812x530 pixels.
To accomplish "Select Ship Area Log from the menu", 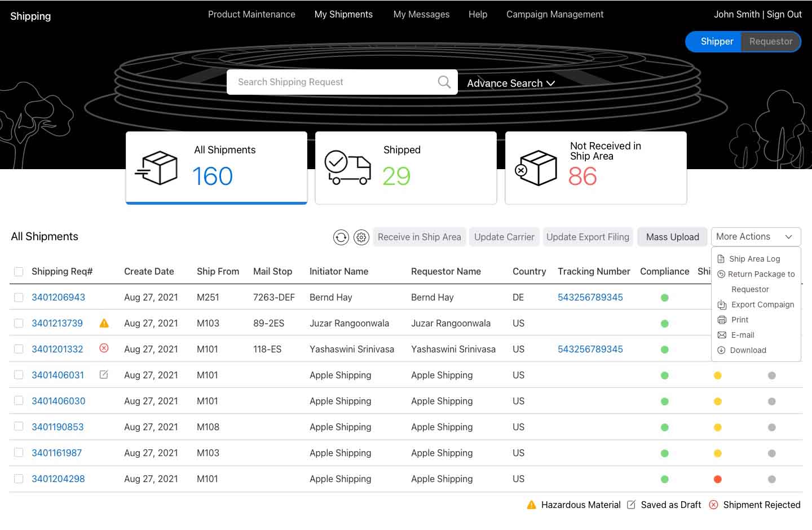I will pos(754,259).
